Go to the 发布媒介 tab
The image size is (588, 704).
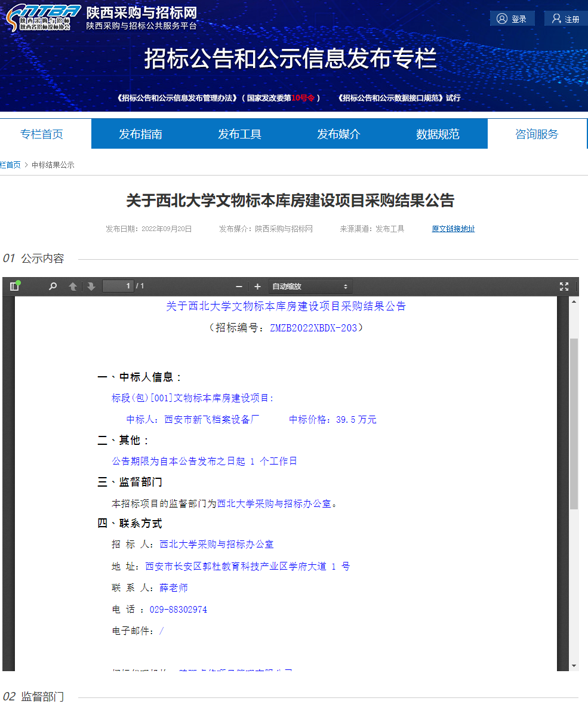coord(338,134)
